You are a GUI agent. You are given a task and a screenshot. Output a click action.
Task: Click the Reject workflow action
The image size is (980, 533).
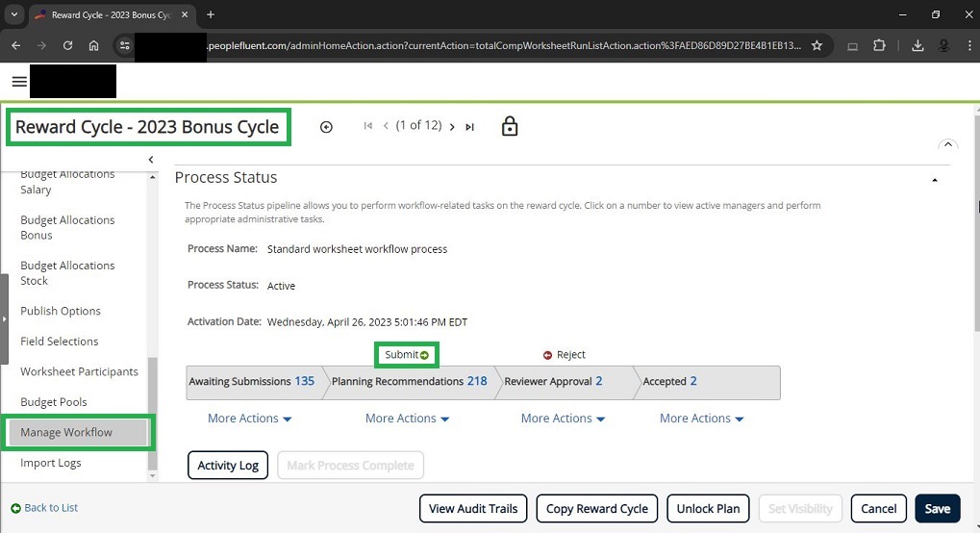pyautogui.click(x=565, y=355)
